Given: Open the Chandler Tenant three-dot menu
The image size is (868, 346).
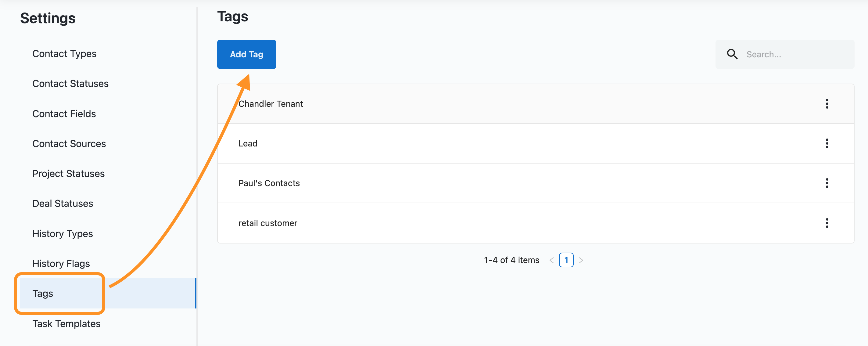Looking at the screenshot, I should [x=827, y=104].
